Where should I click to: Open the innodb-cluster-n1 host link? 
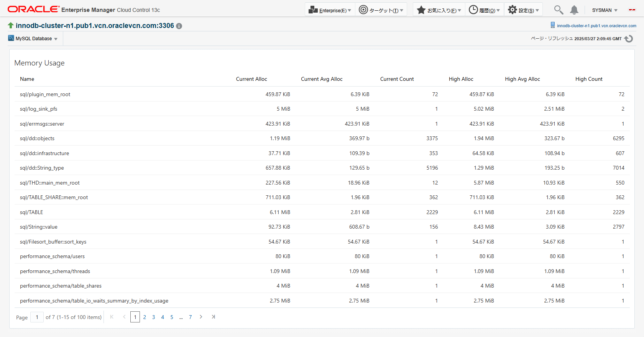pyautogui.click(x=596, y=26)
